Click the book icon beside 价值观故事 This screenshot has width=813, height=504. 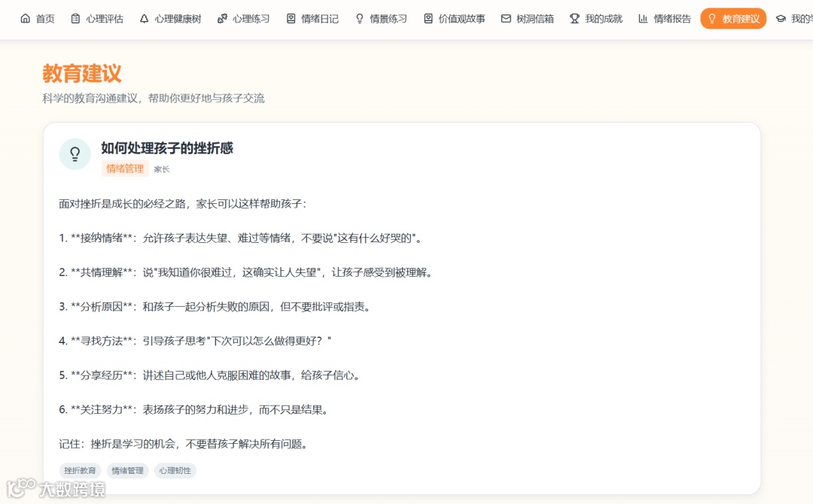(x=428, y=19)
